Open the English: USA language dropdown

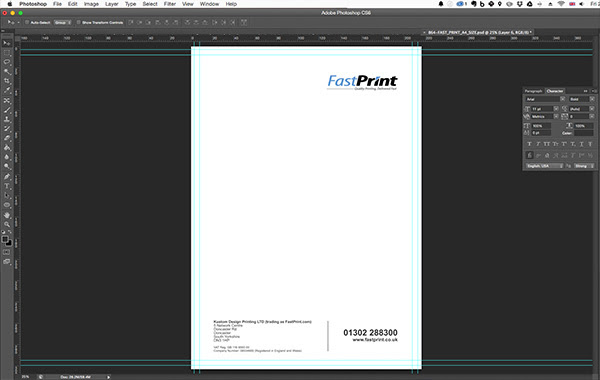click(545, 166)
